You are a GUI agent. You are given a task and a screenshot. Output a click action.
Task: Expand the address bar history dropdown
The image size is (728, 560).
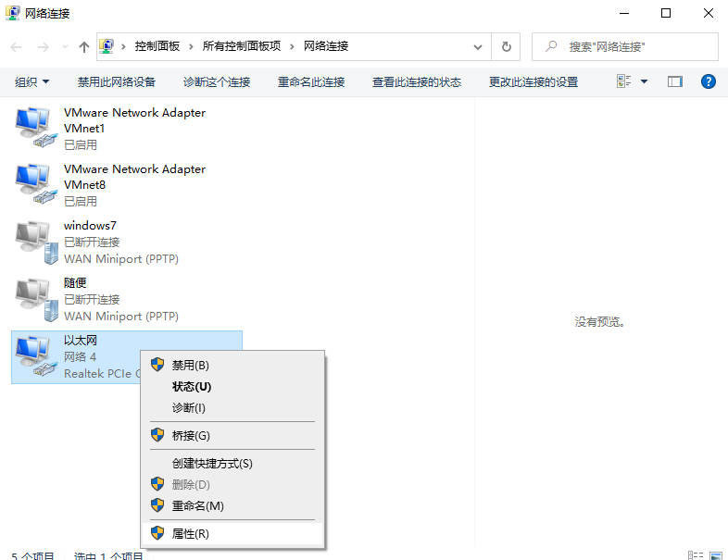[x=478, y=46]
